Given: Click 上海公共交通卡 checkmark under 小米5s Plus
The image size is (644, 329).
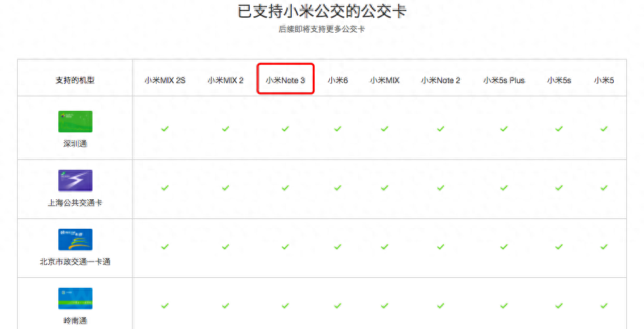Looking at the screenshot, I should coord(504,188).
